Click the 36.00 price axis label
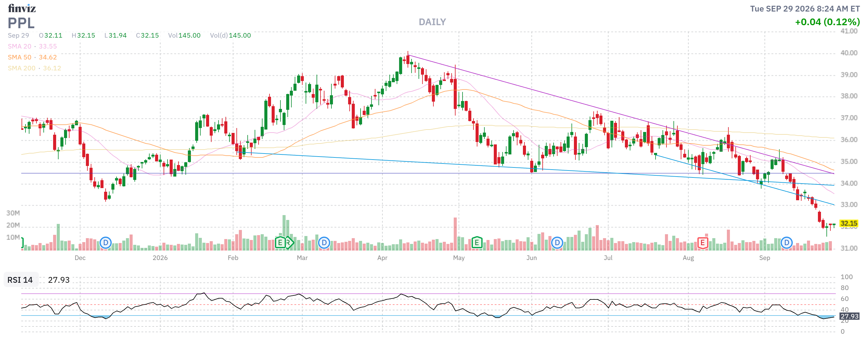Image resolution: width=868 pixels, height=341 pixels. pyautogui.click(x=849, y=140)
